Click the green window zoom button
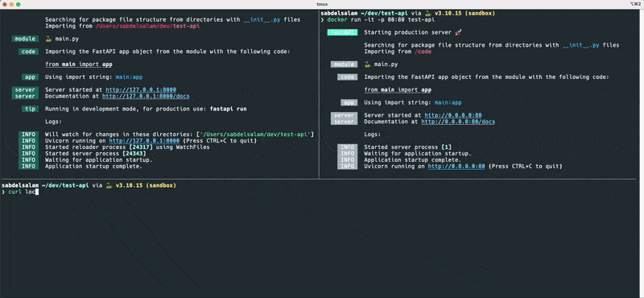This screenshot has height=298, width=644. tap(19, 4)
